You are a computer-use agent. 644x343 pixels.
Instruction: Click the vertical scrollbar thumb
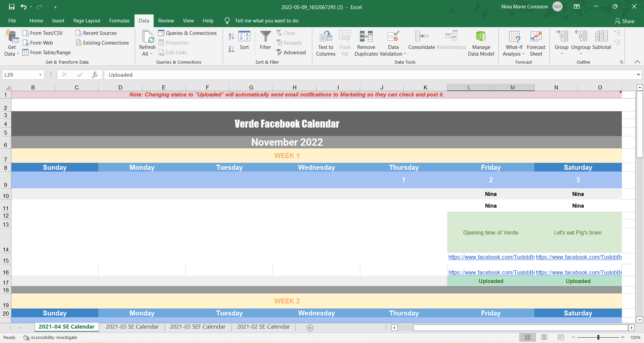640,124
